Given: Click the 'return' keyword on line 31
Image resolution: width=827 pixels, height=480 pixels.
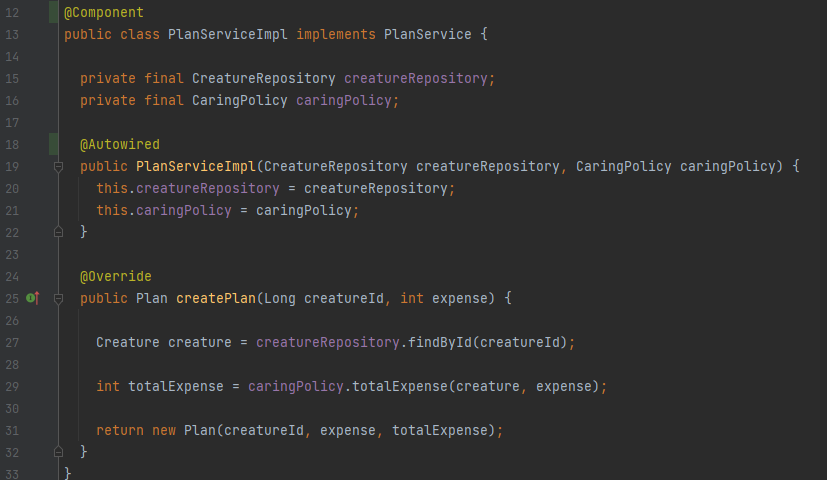Looking at the screenshot, I should click(120, 430).
